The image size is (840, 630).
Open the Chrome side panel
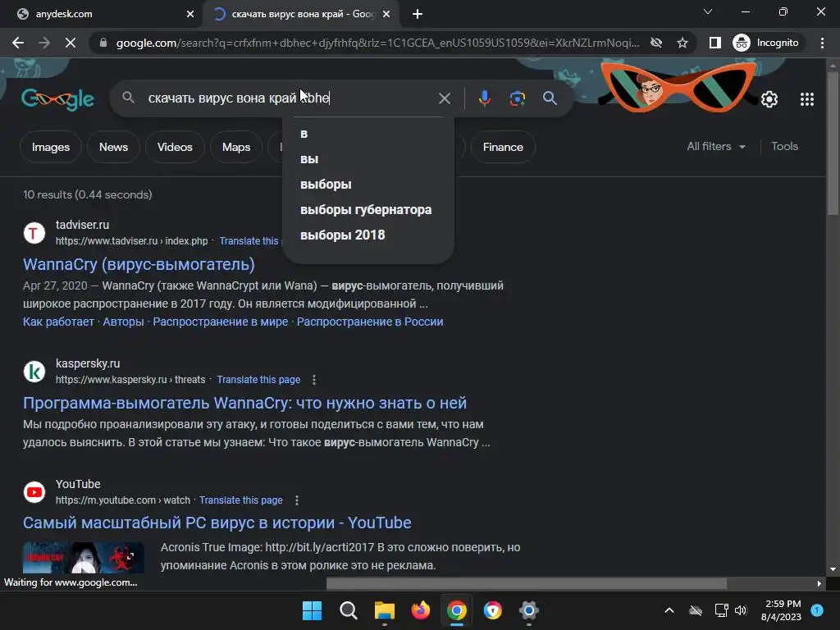click(x=714, y=43)
